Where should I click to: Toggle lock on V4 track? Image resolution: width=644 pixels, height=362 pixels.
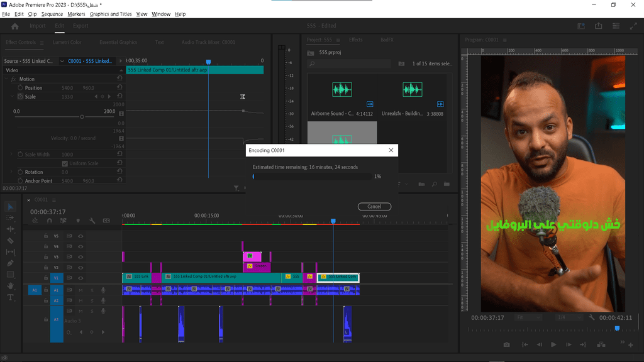(x=46, y=246)
